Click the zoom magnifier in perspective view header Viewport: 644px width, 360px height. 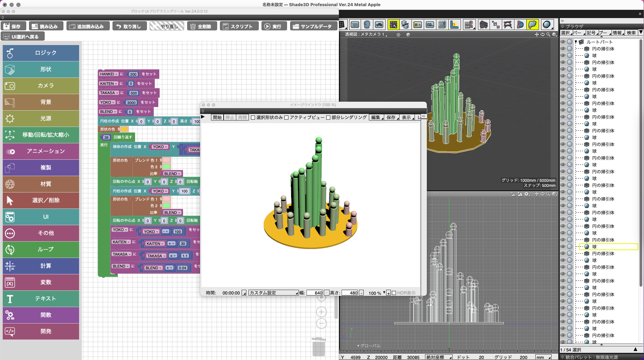(x=548, y=34)
